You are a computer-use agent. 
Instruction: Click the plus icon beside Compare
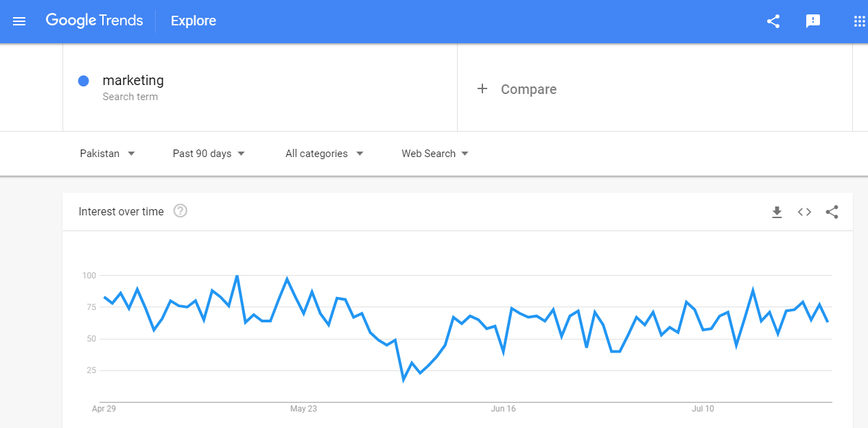(x=482, y=89)
